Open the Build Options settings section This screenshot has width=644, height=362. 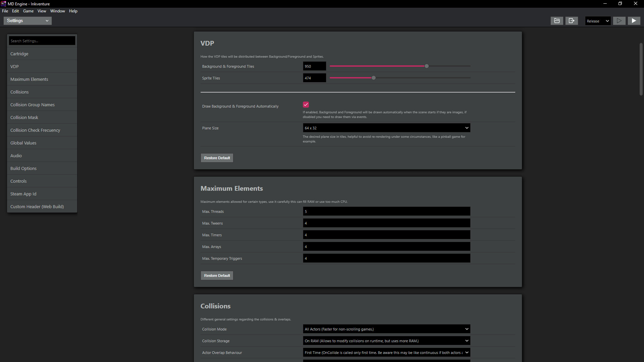point(23,168)
